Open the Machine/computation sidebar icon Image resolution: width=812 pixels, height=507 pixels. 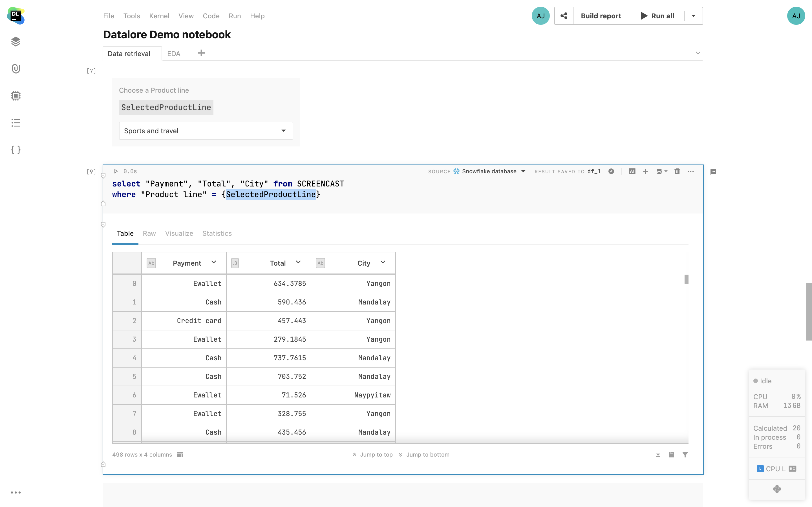point(16,96)
